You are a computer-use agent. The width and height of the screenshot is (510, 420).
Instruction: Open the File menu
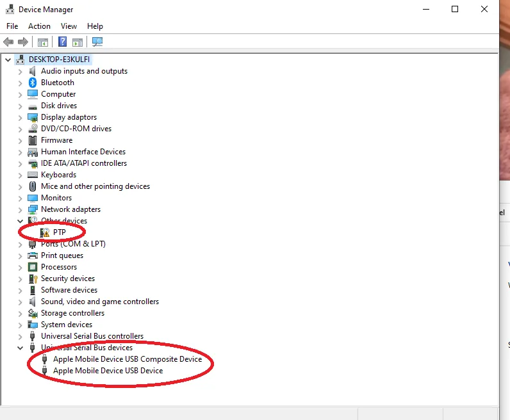point(12,26)
